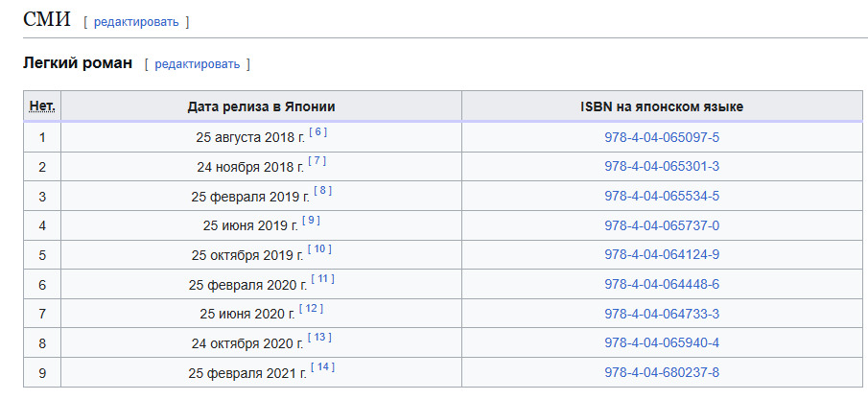Jump to citation [8] for 25 февраля 2019
The height and width of the screenshot is (400, 868).
323,191
